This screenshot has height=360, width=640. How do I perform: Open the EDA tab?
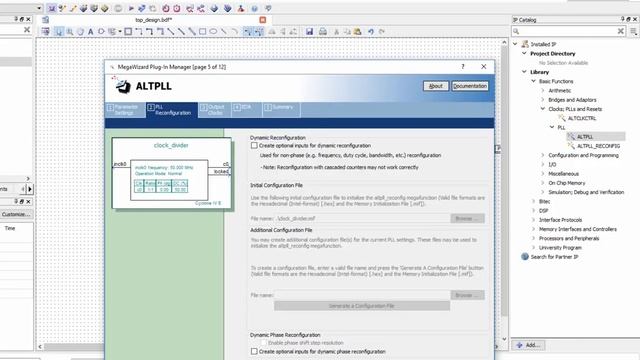(x=247, y=110)
